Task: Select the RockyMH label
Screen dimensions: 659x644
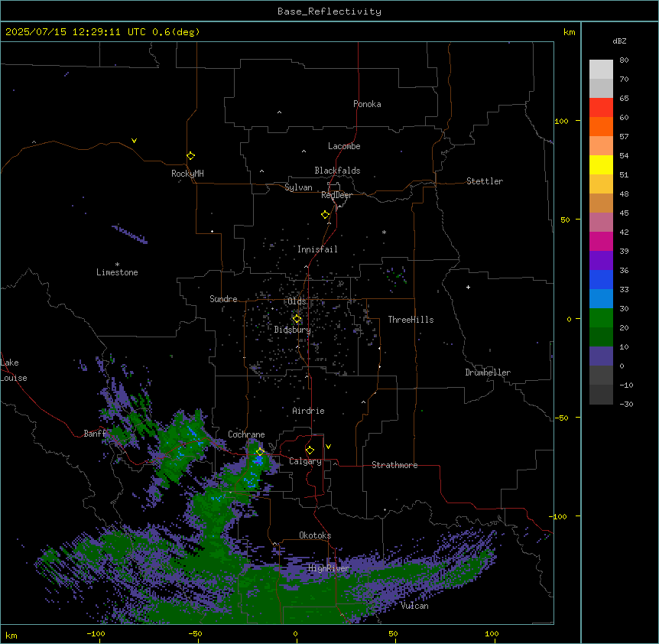Action: (x=187, y=174)
